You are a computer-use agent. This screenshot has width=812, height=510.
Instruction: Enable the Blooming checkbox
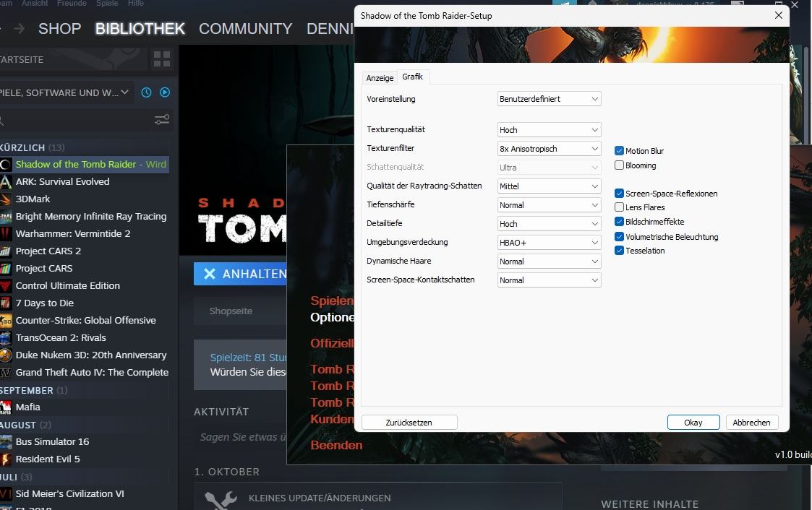619,165
